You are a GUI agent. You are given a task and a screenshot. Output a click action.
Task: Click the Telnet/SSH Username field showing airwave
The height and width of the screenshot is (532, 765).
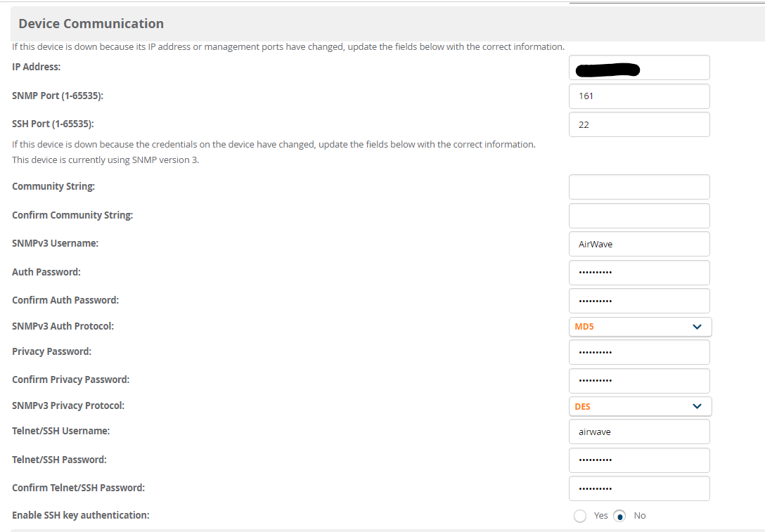639,432
